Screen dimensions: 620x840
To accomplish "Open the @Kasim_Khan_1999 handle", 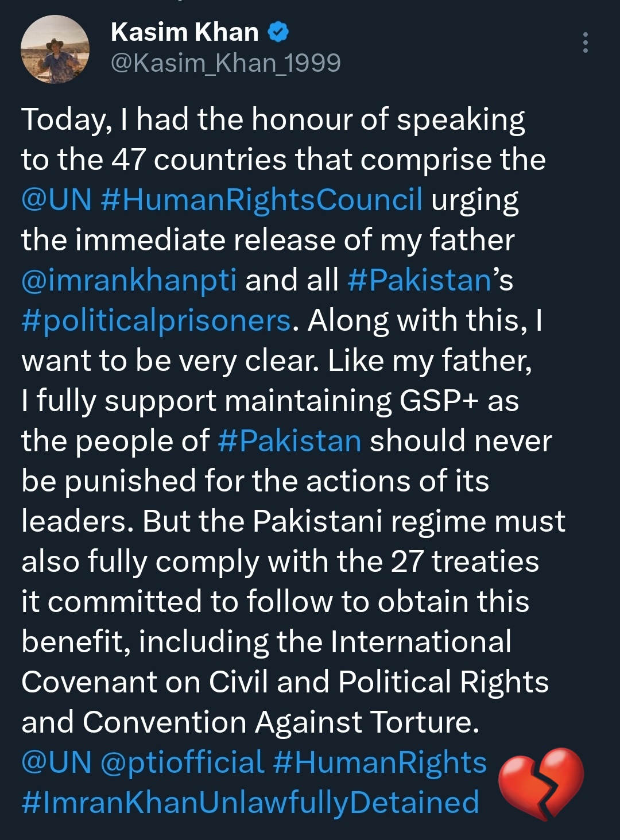I will click(226, 63).
